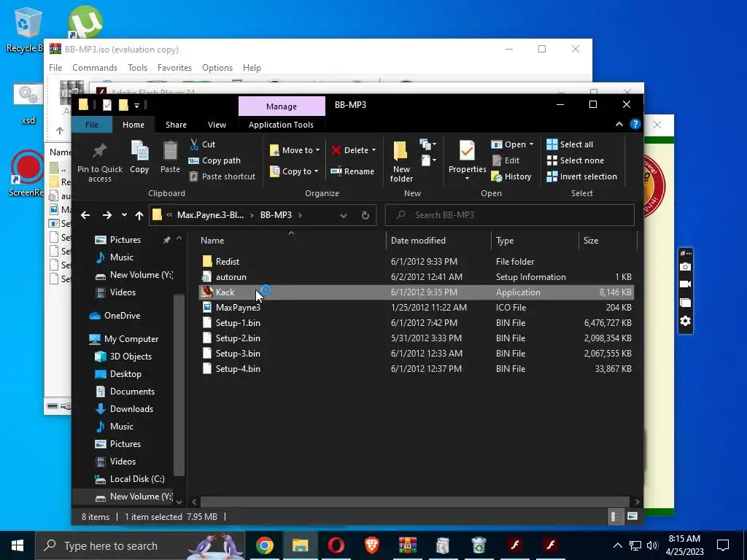Click Paste shortcut in the ribbon
Viewport: 747px width, 560px height.
222,176
